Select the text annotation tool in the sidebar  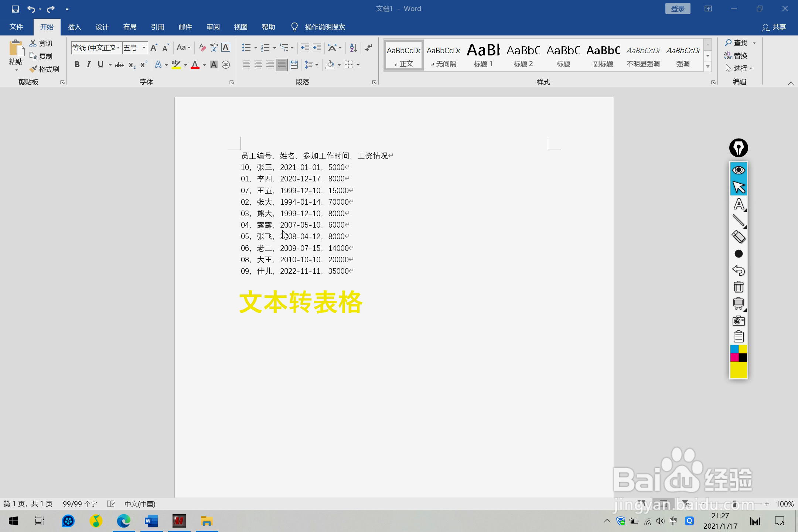pyautogui.click(x=738, y=204)
